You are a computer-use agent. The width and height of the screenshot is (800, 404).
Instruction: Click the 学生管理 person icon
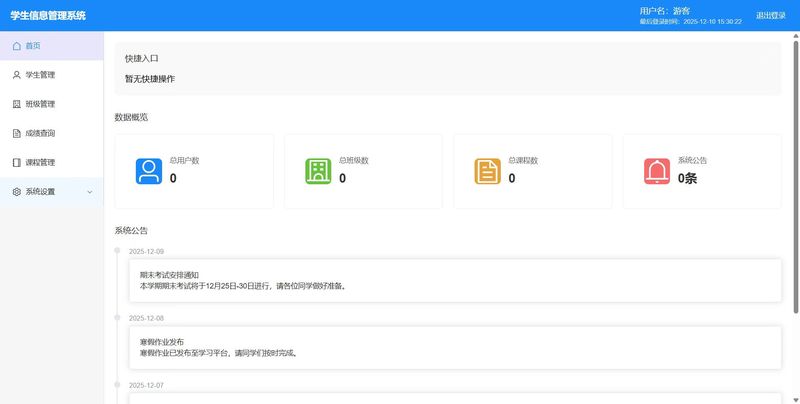(x=16, y=75)
